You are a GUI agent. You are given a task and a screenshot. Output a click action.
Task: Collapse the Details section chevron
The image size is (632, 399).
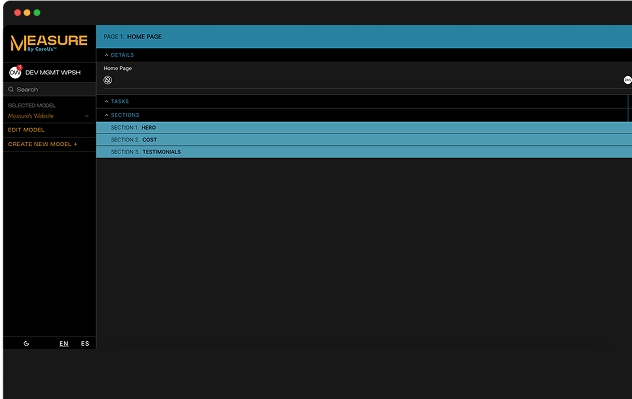point(106,55)
